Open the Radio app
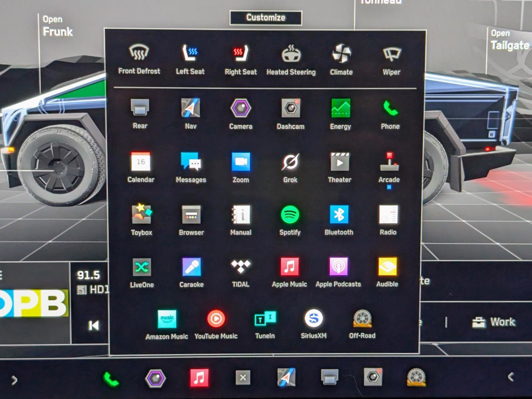The width and height of the screenshot is (532, 399). coord(388,219)
